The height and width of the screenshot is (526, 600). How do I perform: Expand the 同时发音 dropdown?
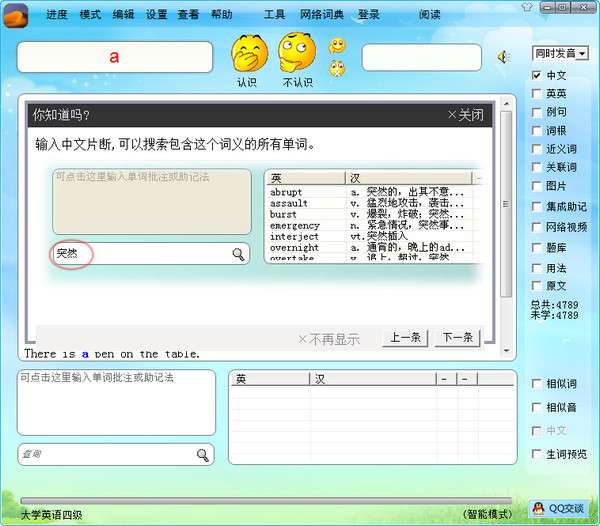[x=582, y=54]
